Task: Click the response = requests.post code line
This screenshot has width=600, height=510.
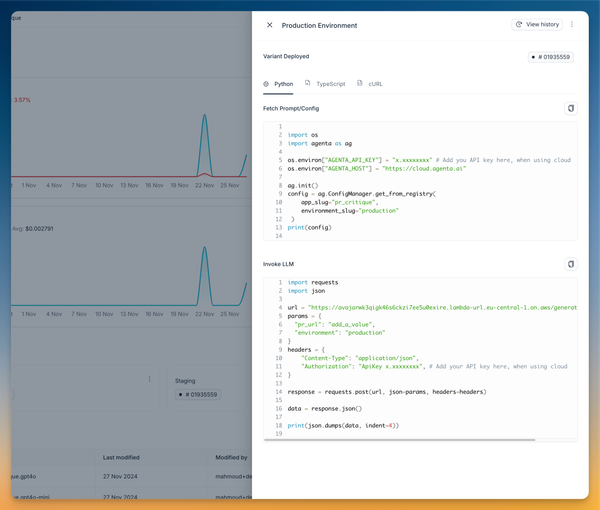Action: pos(387,392)
